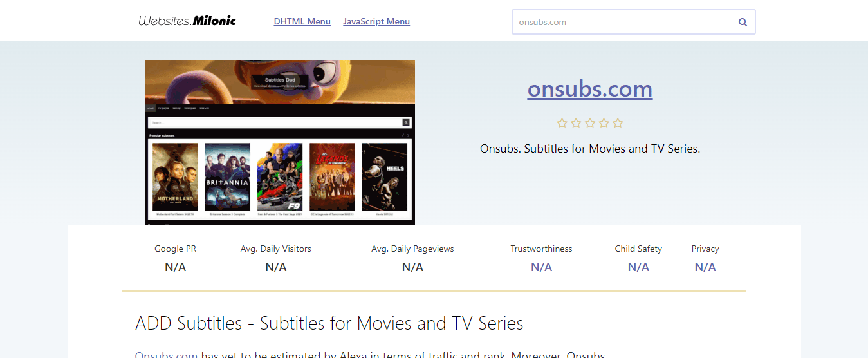The width and height of the screenshot is (868, 358).
Task: Follow the Onsubs.com link in the paragraph
Action: point(166,355)
